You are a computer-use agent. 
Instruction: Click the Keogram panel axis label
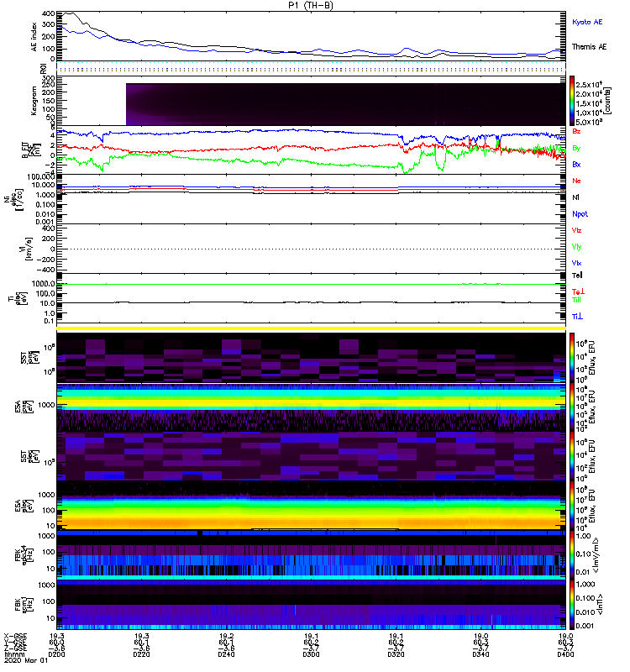pyautogui.click(x=34, y=101)
